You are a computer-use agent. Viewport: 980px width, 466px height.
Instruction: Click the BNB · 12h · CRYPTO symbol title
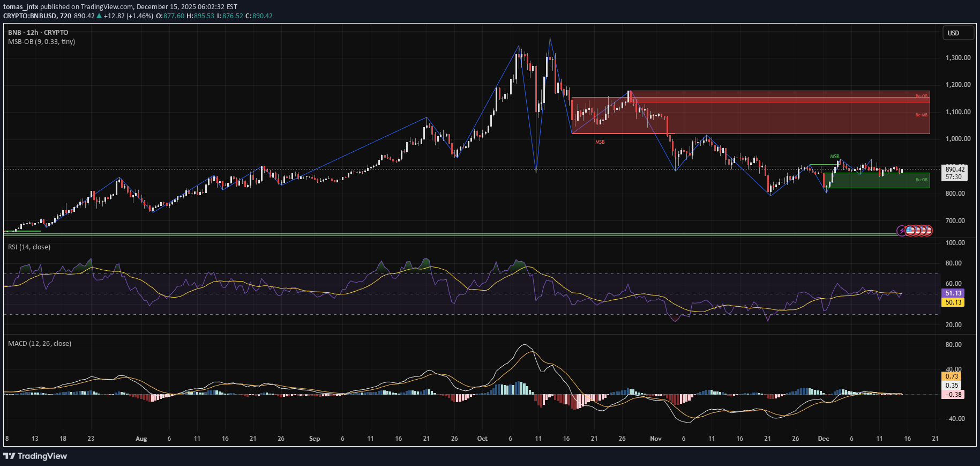point(38,33)
